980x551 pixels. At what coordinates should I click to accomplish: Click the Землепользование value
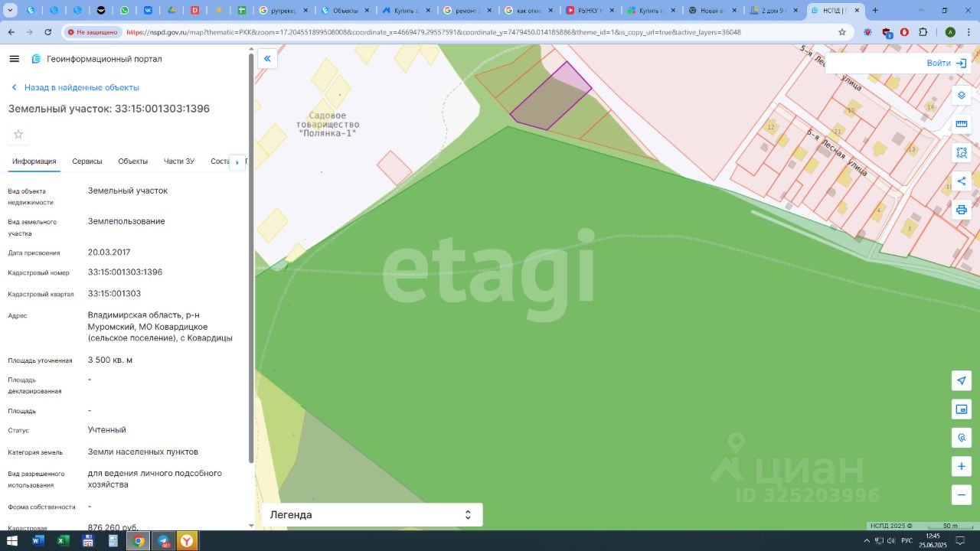point(126,221)
